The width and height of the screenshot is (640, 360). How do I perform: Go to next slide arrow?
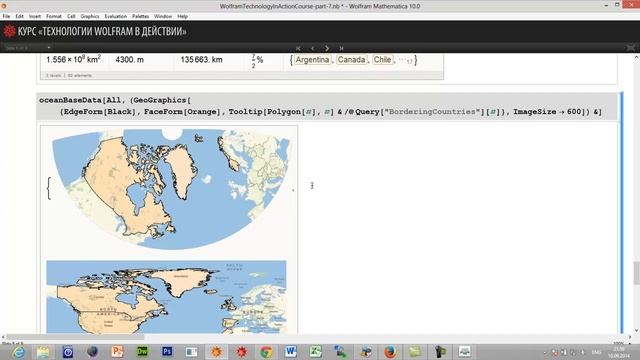327,48
